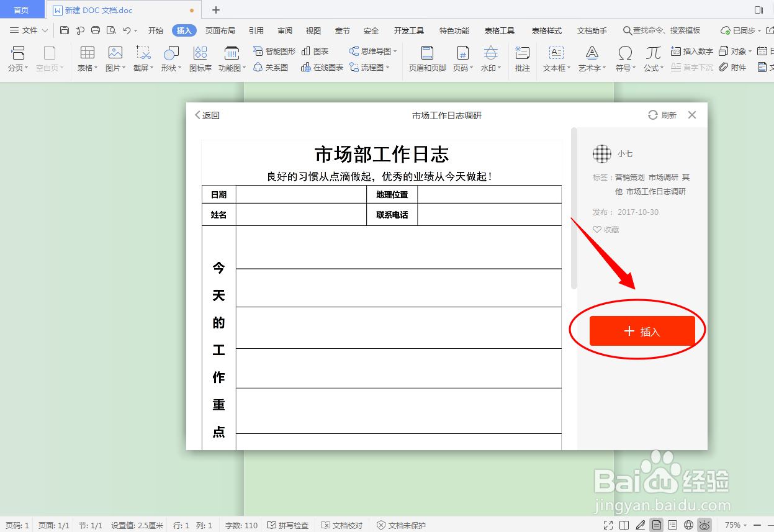This screenshot has width=774, height=532.
Task: Insert a 批注 comment
Action: (x=522, y=59)
